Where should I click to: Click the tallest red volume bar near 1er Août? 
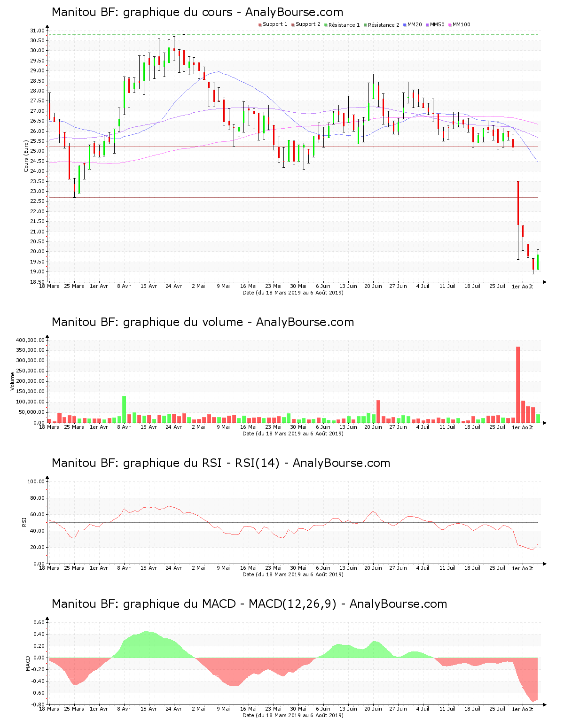point(518,385)
